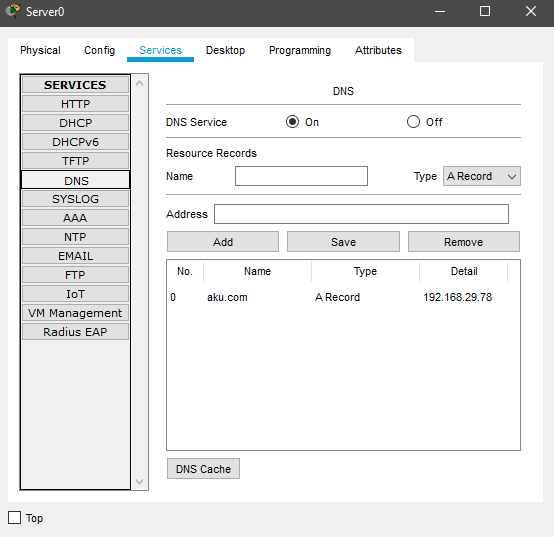Select the EMAIL service
The width and height of the screenshot is (554, 537).
(75, 256)
